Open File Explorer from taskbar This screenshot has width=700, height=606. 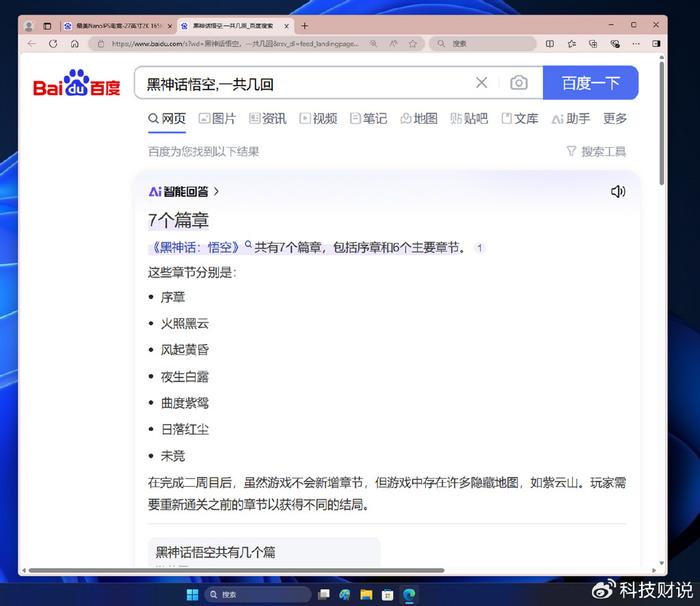(366, 594)
